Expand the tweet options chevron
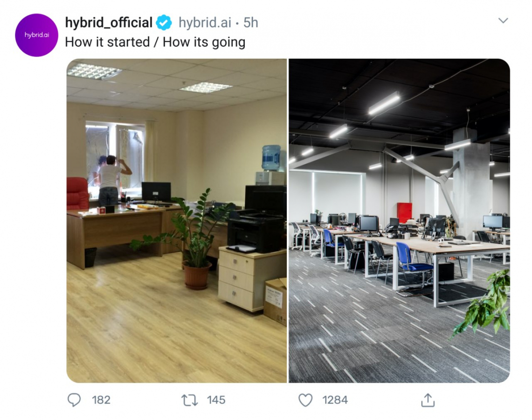532x420 pixels. pyautogui.click(x=503, y=21)
